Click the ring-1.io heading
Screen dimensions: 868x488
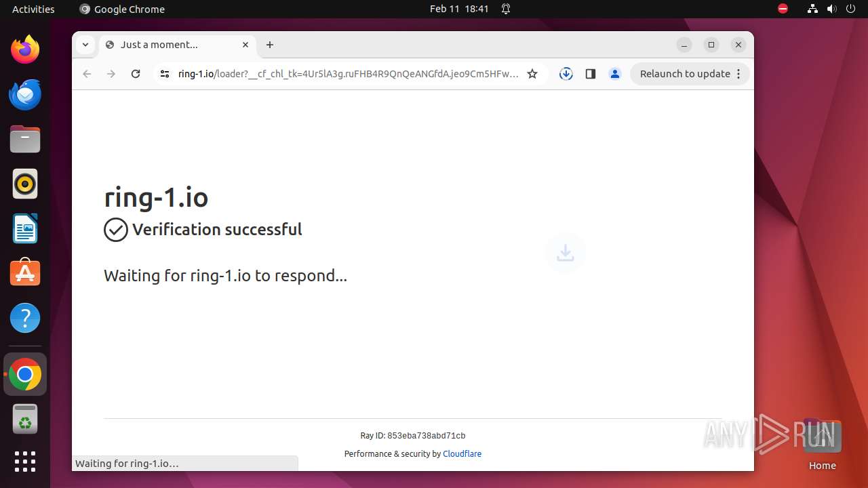tap(156, 197)
